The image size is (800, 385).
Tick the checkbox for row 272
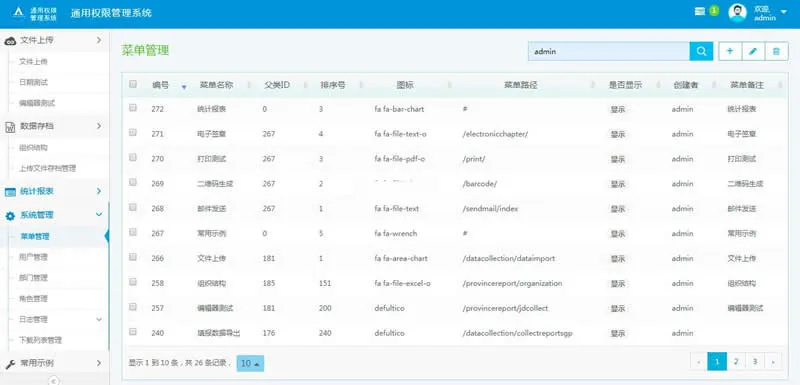click(133, 108)
